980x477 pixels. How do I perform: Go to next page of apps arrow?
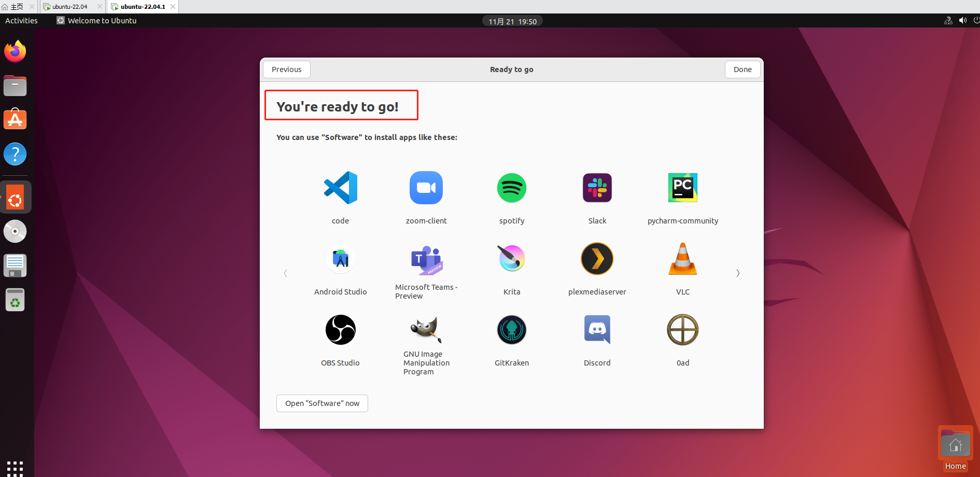pyautogui.click(x=738, y=273)
